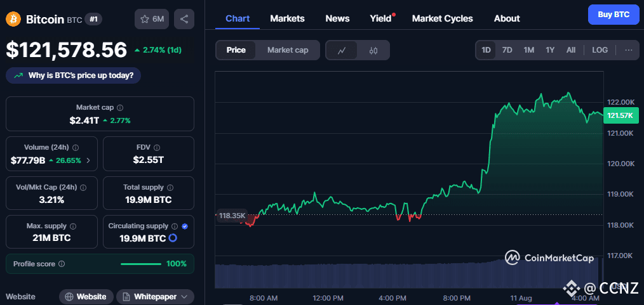Add Bitcoin to watchlist with star button
This screenshot has height=305, width=644.
152,19
